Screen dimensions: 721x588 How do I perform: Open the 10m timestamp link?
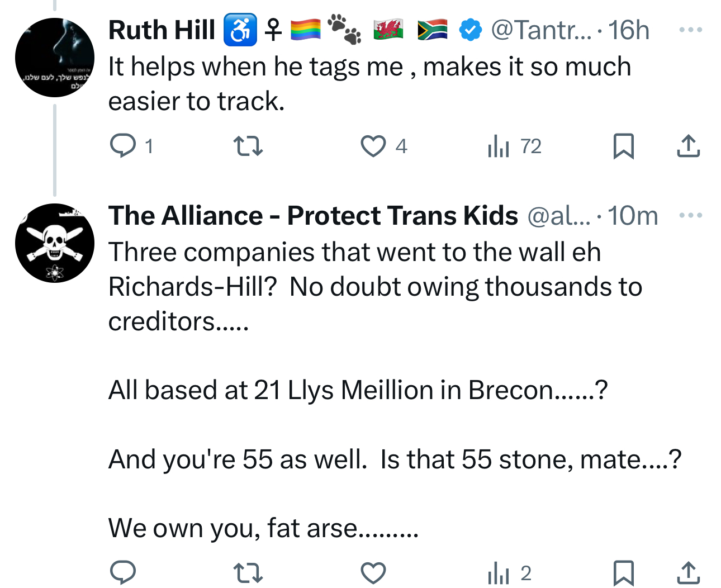(x=633, y=216)
